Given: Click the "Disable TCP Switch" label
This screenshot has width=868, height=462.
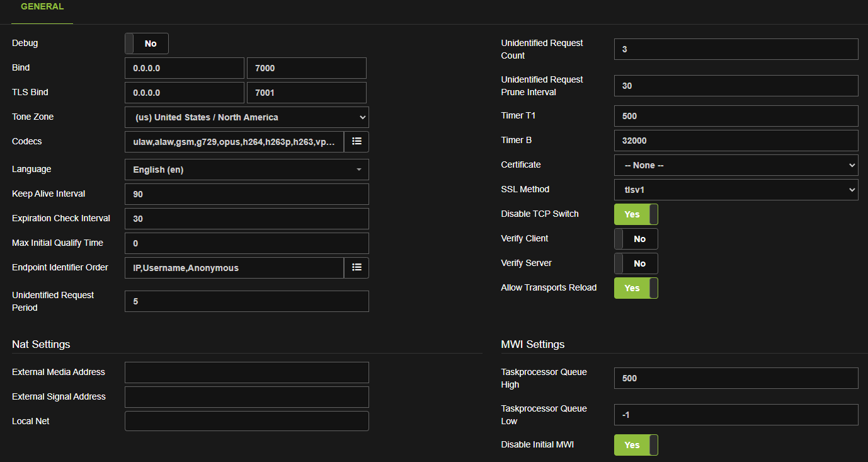Looking at the screenshot, I should pos(540,214).
